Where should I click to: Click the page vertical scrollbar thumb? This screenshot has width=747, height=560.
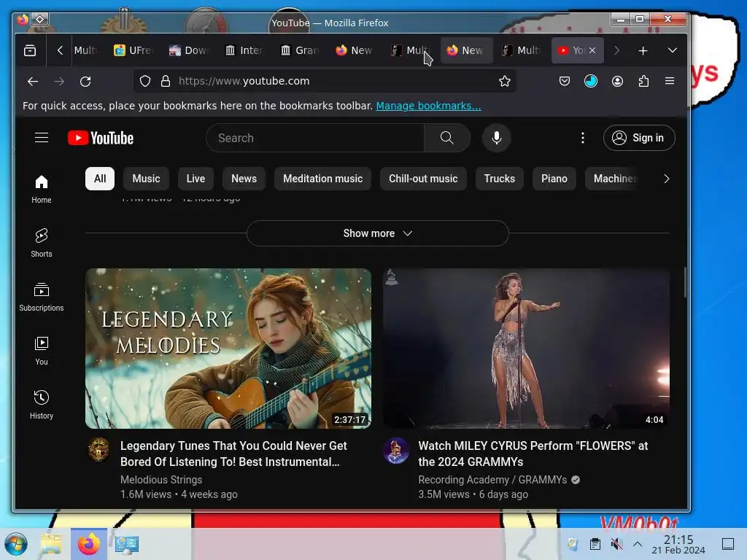click(x=684, y=282)
